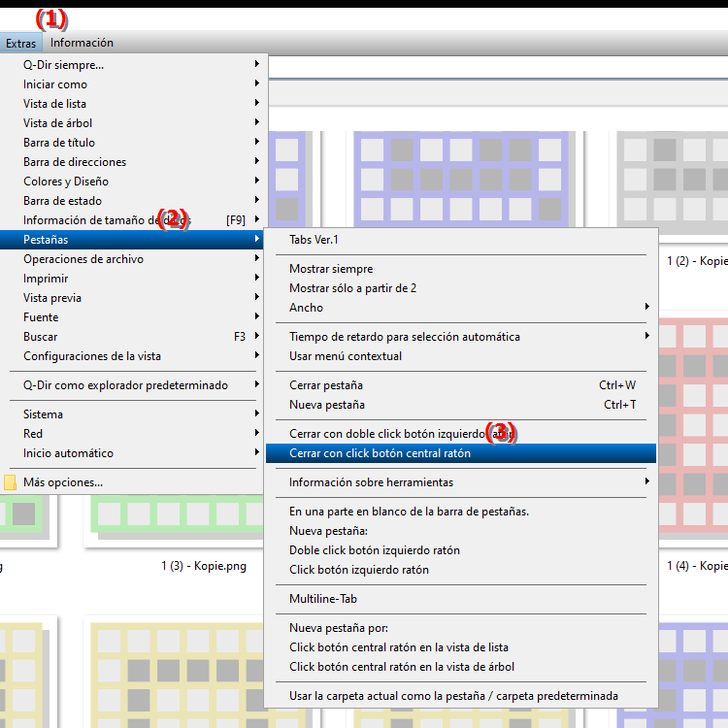Open Colores y Diseño submenu

click(x=132, y=182)
